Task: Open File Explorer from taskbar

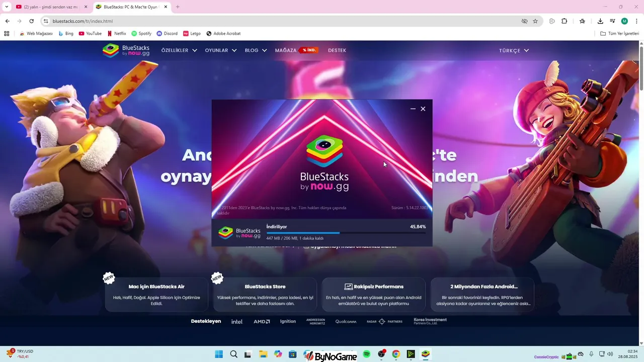Action: coord(263,354)
